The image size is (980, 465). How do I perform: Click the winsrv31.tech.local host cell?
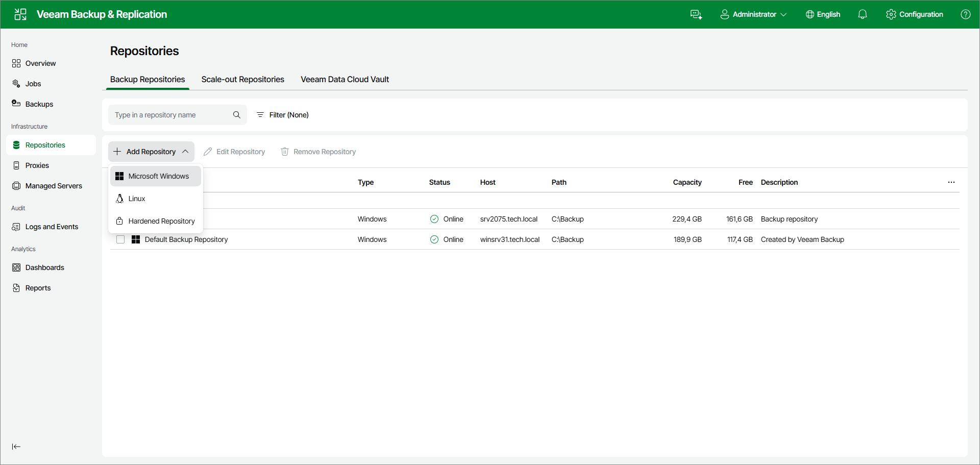point(509,239)
